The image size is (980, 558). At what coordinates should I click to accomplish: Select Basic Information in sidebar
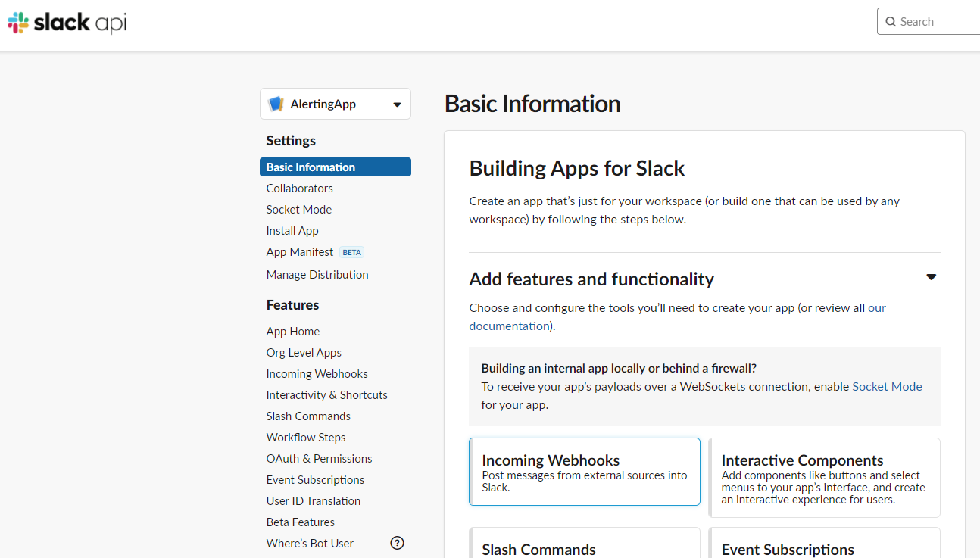point(336,167)
